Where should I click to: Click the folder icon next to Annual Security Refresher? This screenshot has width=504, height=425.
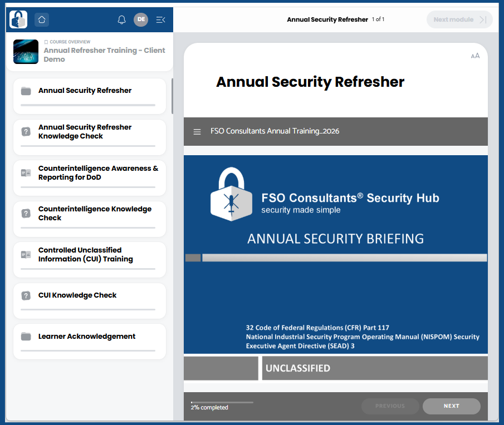26,91
